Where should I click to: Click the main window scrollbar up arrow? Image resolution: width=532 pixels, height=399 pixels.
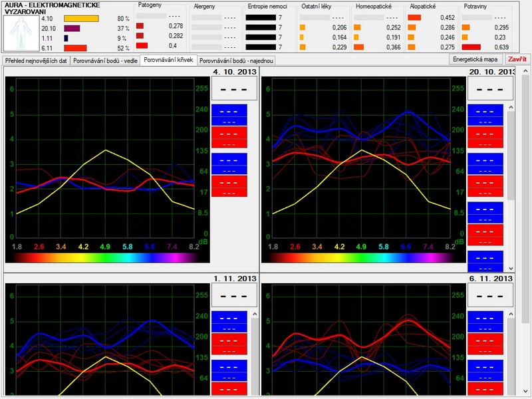click(x=525, y=71)
